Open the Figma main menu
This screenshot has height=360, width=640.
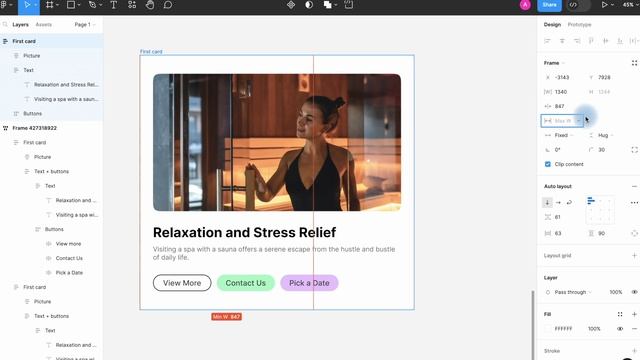5,5
